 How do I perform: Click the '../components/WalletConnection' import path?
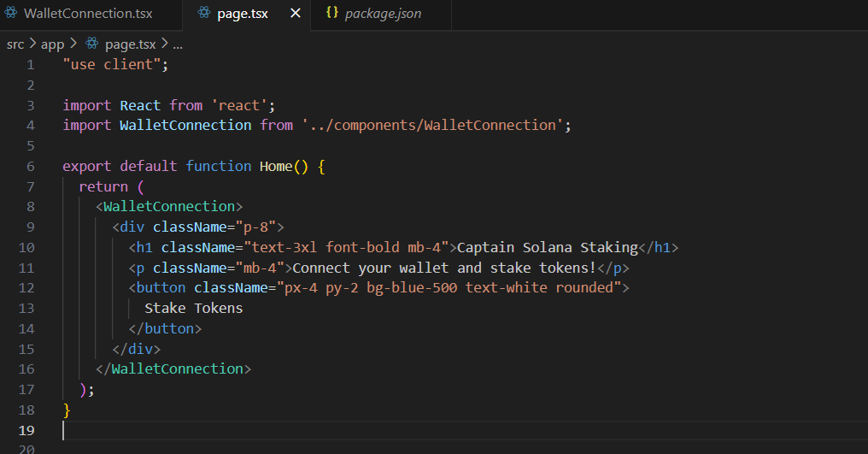click(432, 126)
